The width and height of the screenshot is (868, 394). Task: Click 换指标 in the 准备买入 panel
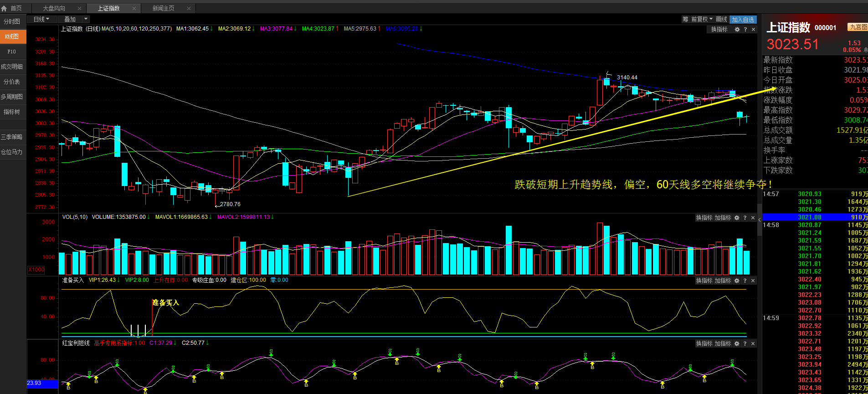704,281
